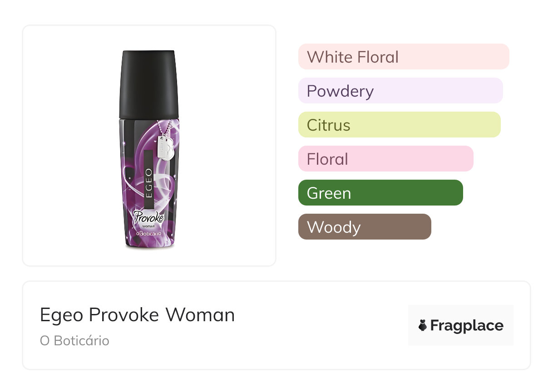Open the Egeo Provoke bottle product image

(149, 150)
